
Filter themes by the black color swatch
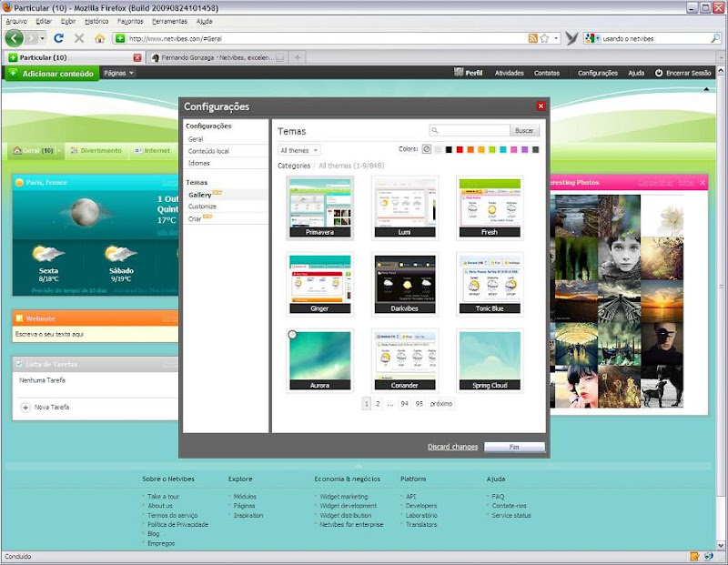click(x=449, y=149)
